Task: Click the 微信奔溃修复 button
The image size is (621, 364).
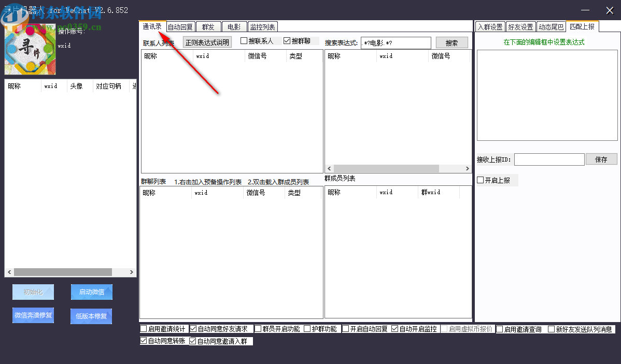Action: (x=33, y=315)
